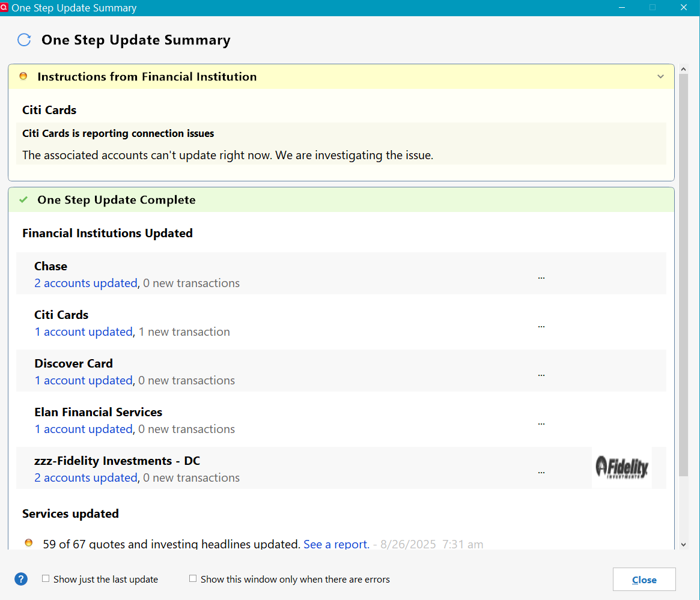The image size is (700, 600).
Task: Open the Citi Cards row ellipsis menu
Action: [541, 326]
